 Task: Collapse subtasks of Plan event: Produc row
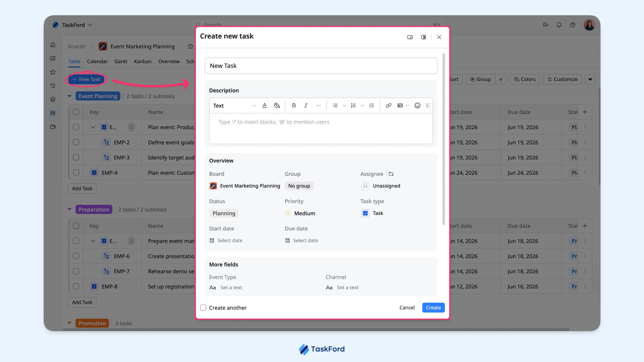coord(93,127)
